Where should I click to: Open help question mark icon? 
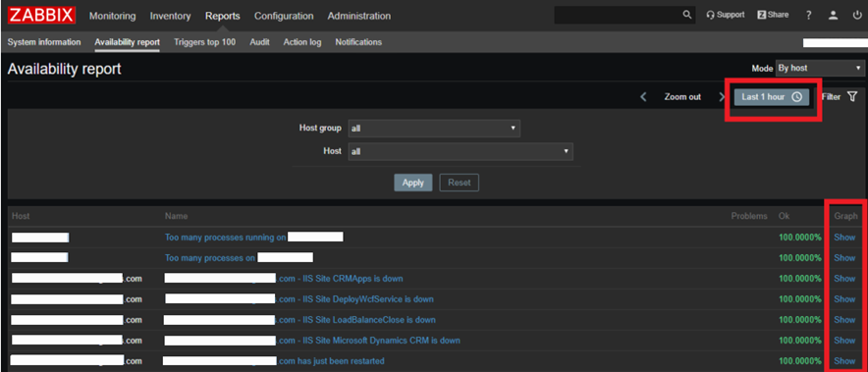click(809, 16)
